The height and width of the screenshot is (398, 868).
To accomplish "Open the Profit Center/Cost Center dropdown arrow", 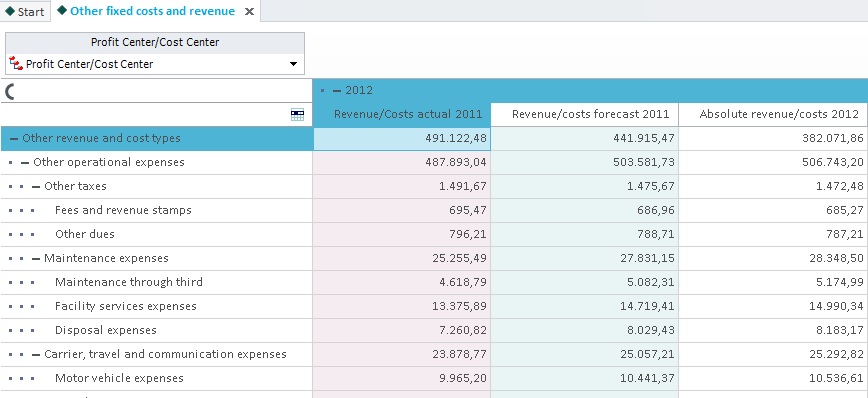I will pyautogui.click(x=293, y=64).
